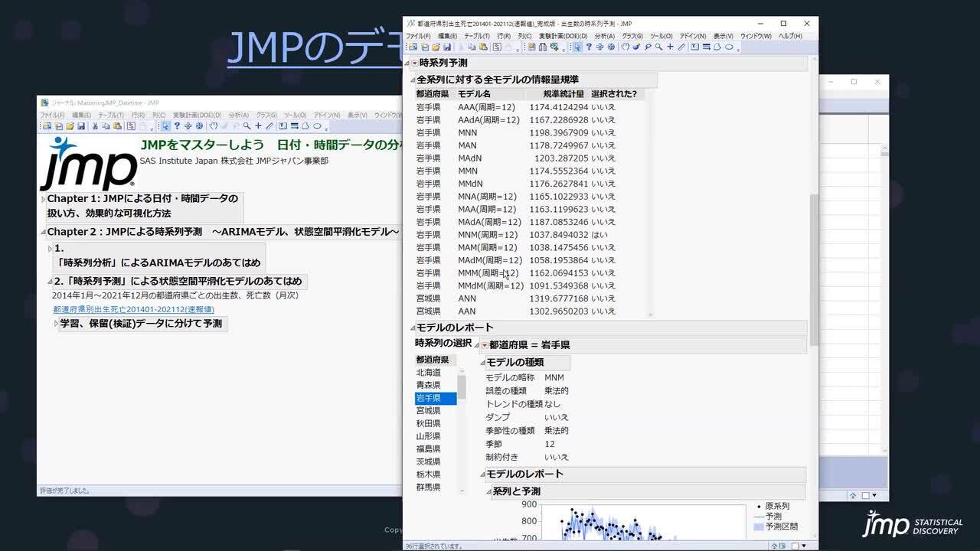Open ファイル(F) menu in journal window
This screenshot has width=980, height=551.
(x=53, y=116)
